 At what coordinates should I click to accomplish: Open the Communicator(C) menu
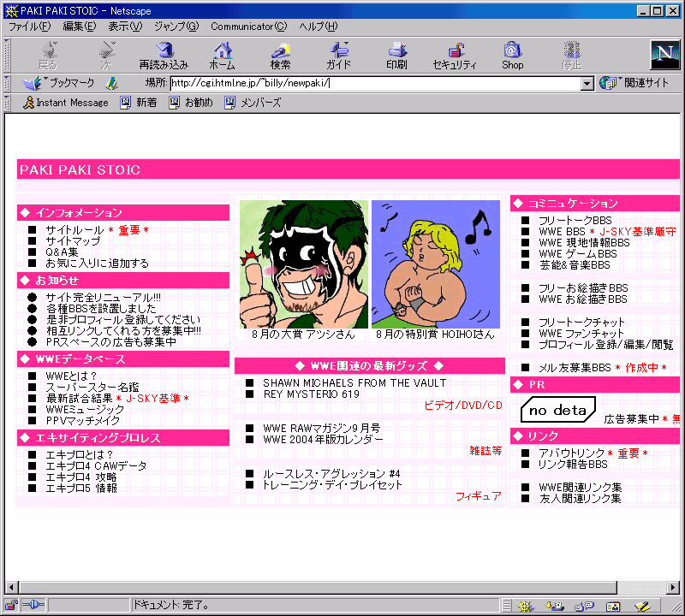[x=249, y=27]
